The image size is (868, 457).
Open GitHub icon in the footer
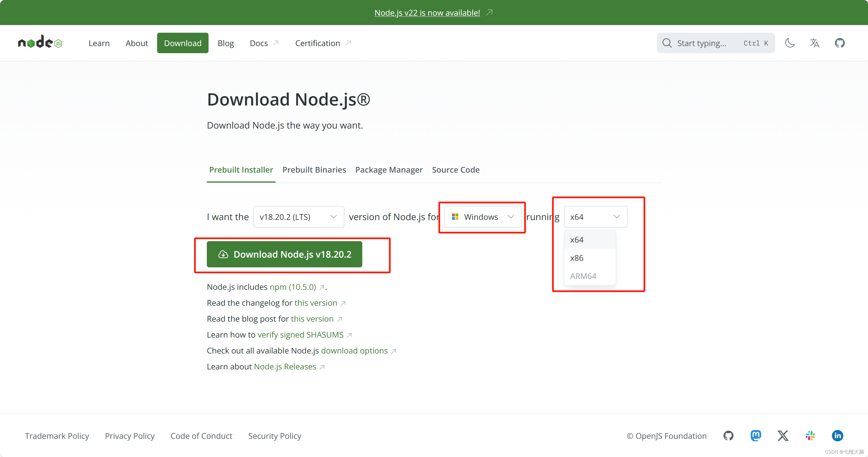(x=728, y=435)
